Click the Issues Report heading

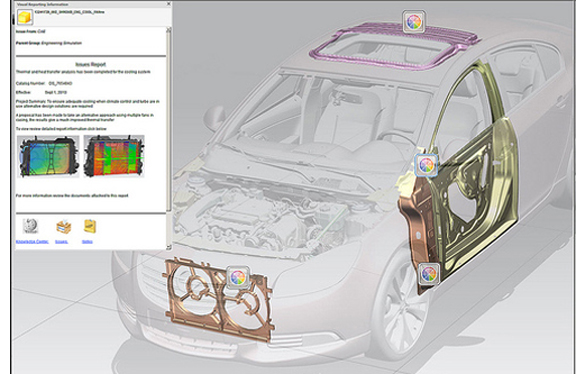(91, 64)
